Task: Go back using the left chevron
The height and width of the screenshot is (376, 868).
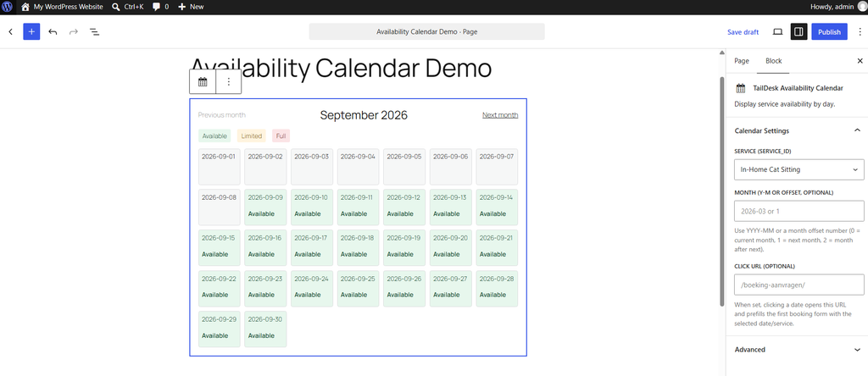Action: pyautogui.click(x=10, y=31)
